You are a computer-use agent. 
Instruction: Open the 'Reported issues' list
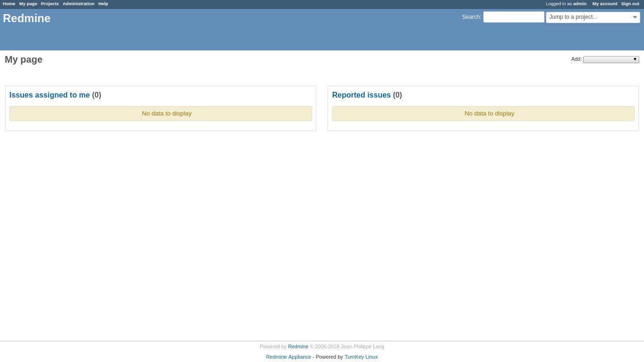[361, 95]
